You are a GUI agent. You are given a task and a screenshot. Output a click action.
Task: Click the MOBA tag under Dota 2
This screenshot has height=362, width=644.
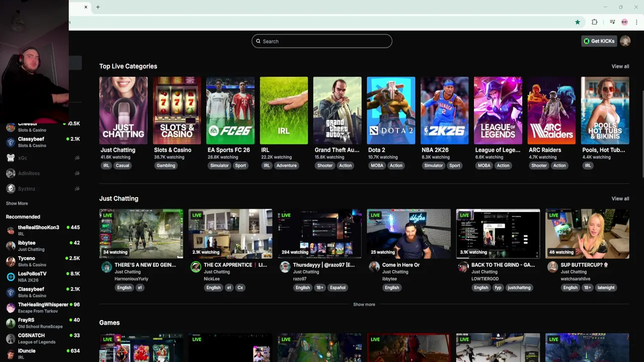point(377,165)
